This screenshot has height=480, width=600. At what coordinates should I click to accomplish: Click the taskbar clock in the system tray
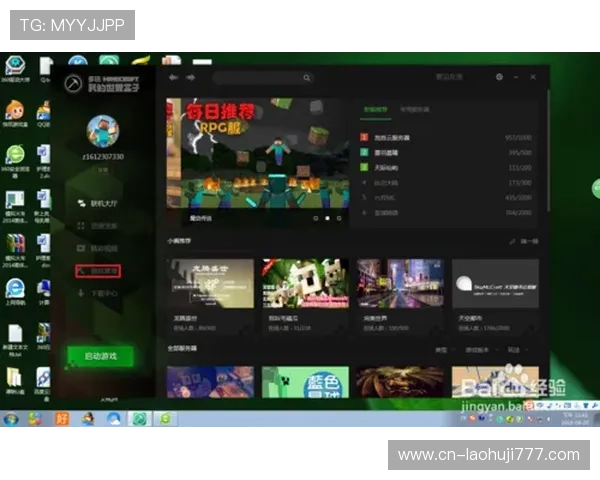(576, 419)
